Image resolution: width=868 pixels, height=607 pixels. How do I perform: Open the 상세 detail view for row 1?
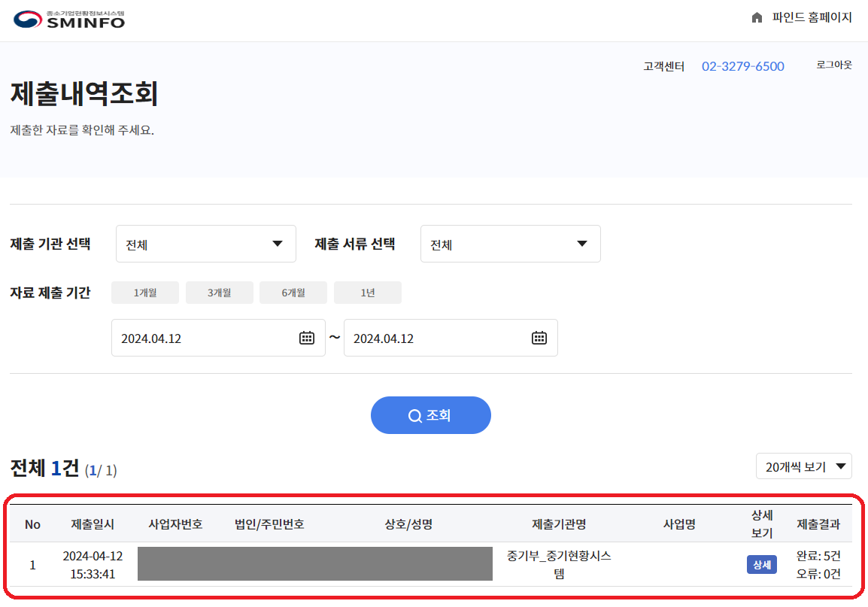click(x=760, y=564)
